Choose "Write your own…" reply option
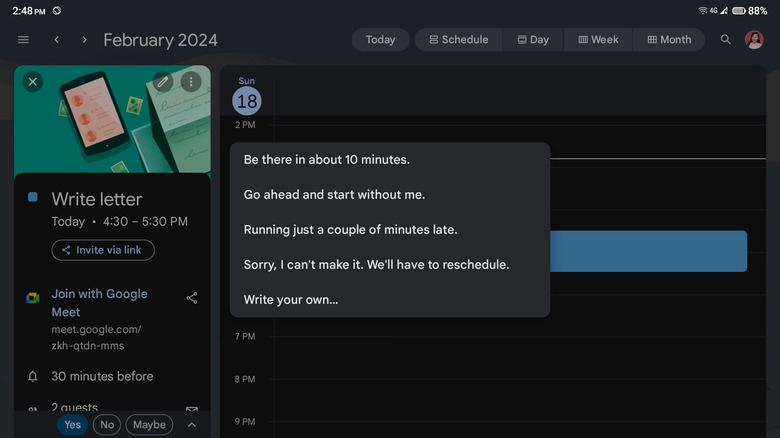Viewport: 780px width, 438px height. point(291,299)
